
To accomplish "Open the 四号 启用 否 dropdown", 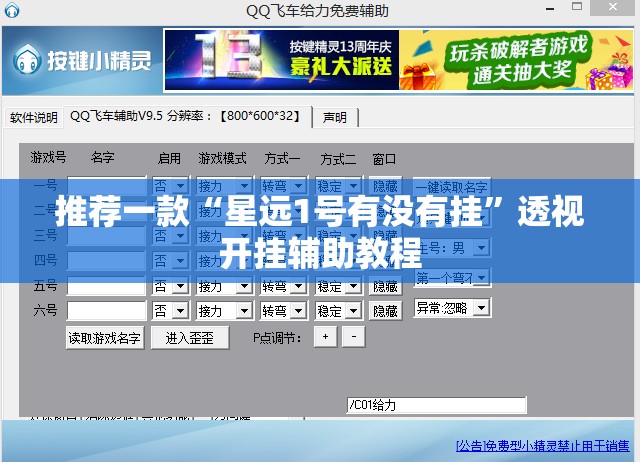I will [x=171, y=261].
